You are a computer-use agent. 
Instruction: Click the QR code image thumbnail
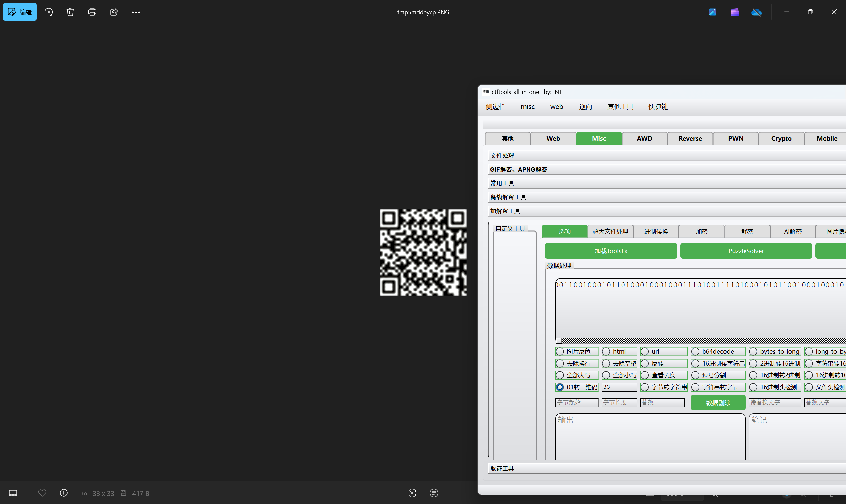click(x=423, y=252)
